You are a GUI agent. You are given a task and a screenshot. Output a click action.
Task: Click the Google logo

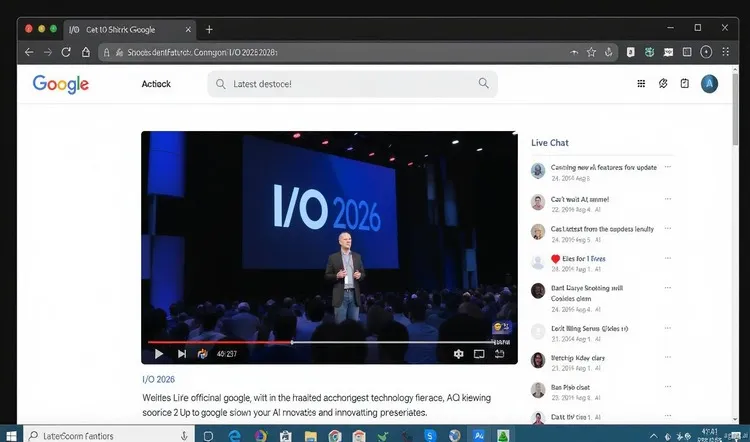coord(61,84)
